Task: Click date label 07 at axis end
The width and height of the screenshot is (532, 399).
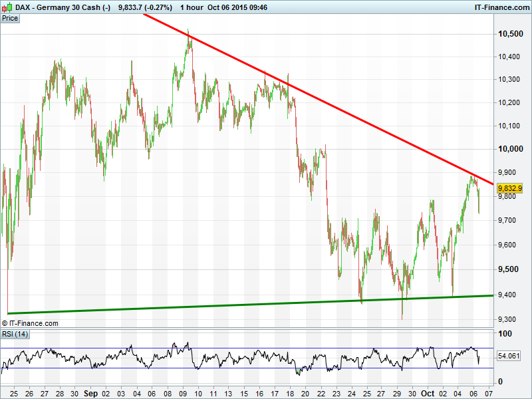Action: coord(489,394)
